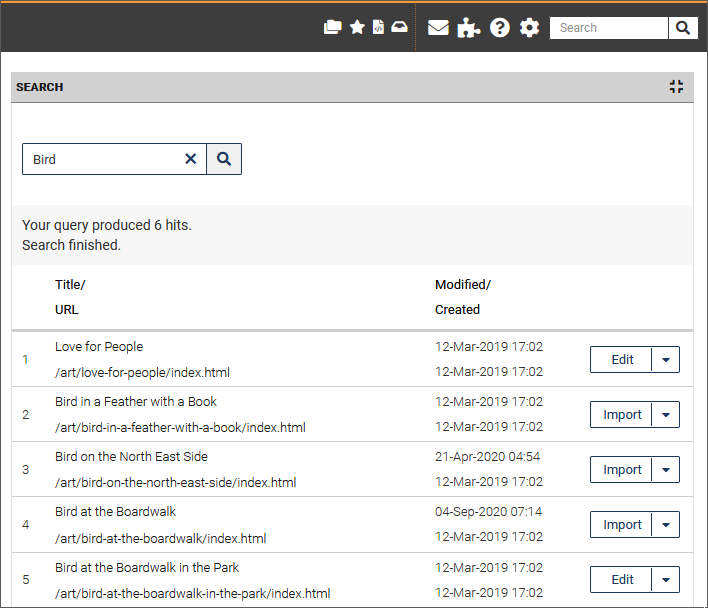This screenshot has height=608, width=708.
Task: Expand dropdown arrow for North East Side row
Action: tap(666, 470)
